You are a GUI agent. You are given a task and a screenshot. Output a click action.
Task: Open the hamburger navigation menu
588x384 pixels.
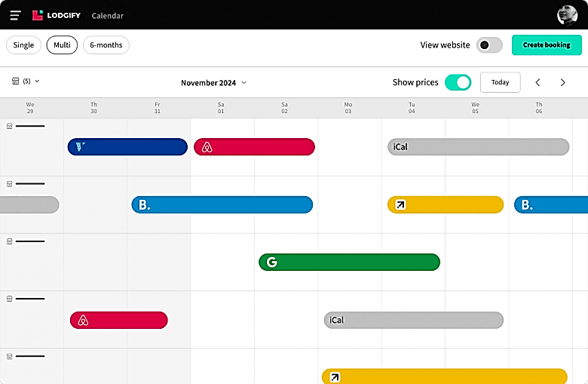pos(15,15)
